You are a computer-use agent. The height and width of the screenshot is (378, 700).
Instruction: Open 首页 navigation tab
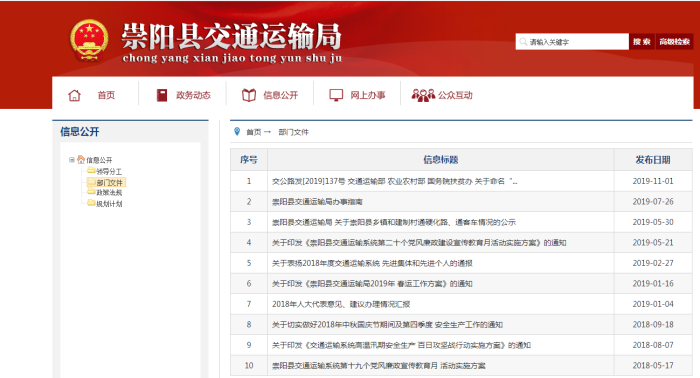[x=106, y=95]
